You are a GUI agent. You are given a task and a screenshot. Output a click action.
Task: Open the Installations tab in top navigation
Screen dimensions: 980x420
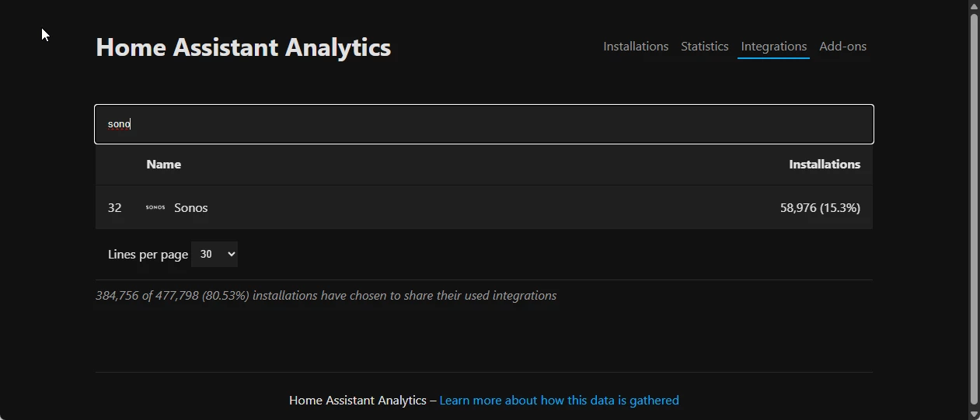tap(636, 47)
